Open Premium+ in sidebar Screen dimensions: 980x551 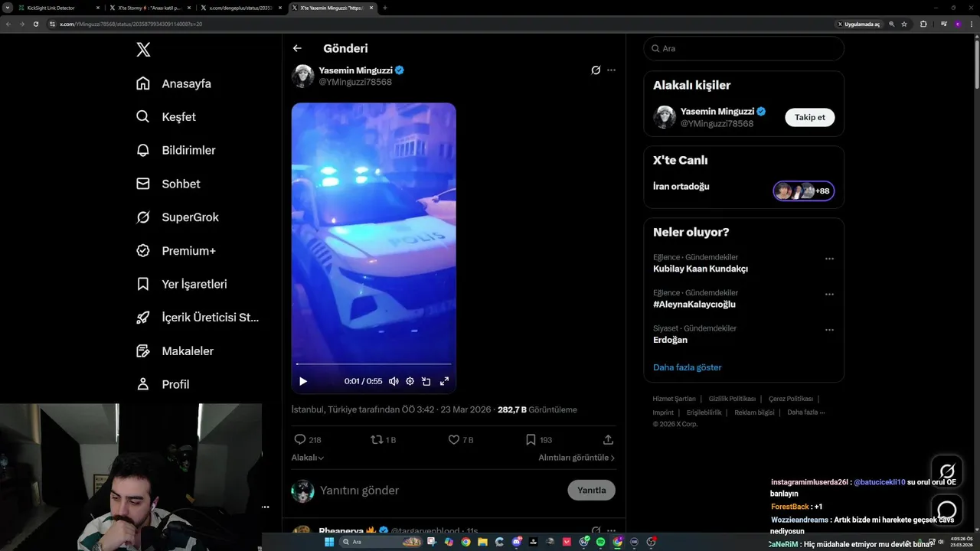click(x=175, y=250)
